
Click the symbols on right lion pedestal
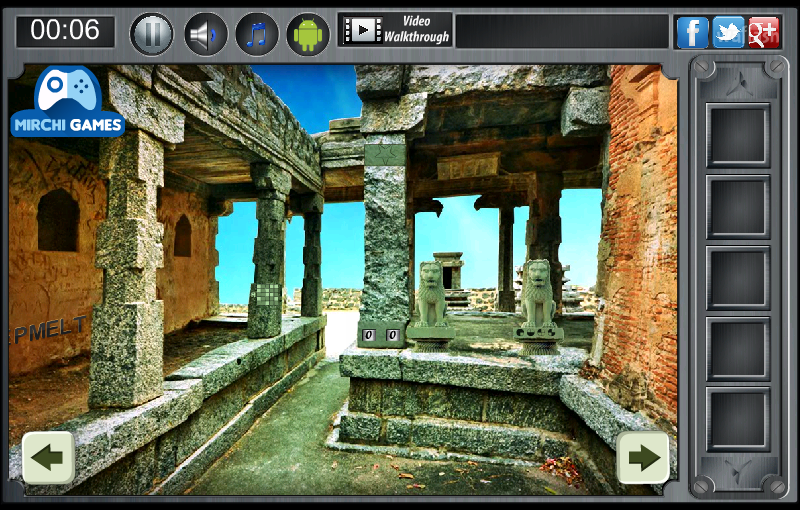[538, 333]
